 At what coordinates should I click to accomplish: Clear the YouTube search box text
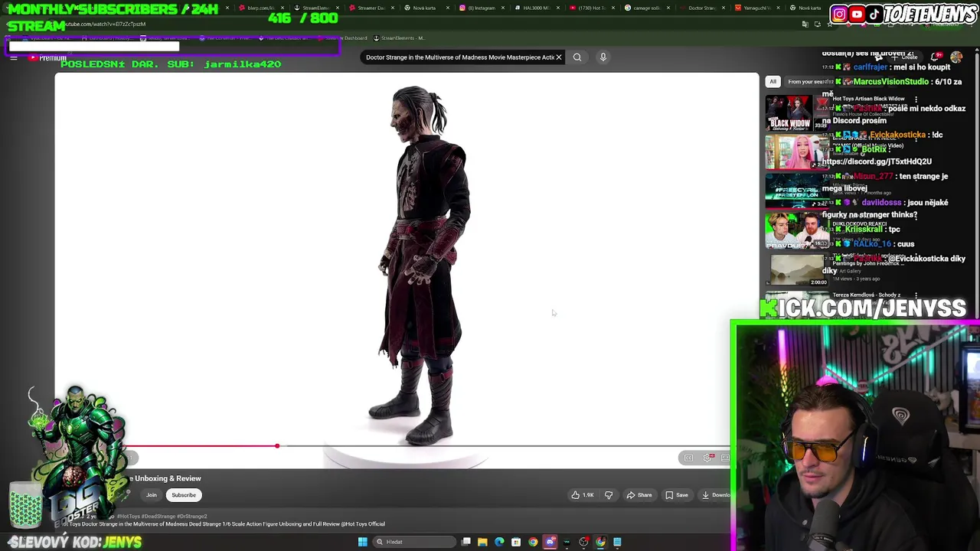[559, 57]
